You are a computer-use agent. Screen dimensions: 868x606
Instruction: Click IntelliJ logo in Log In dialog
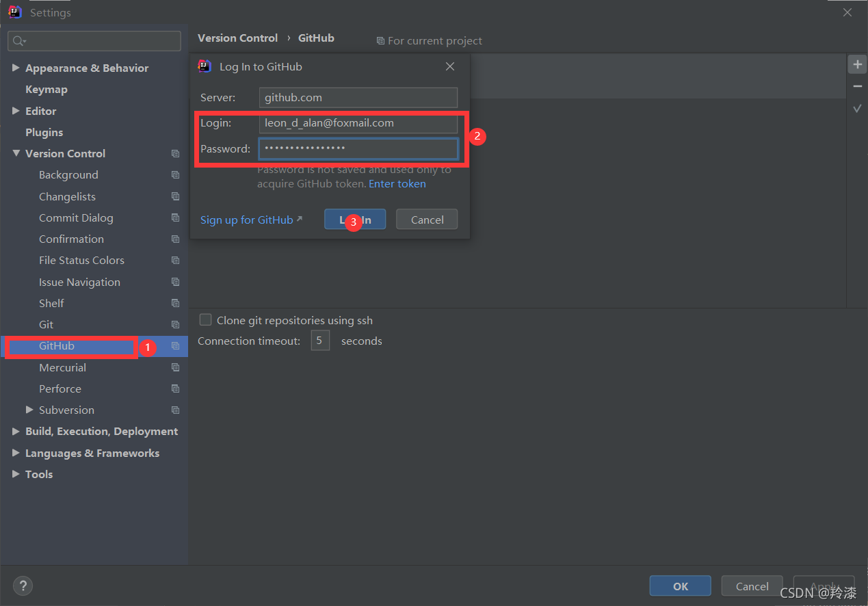click(205, 66)
